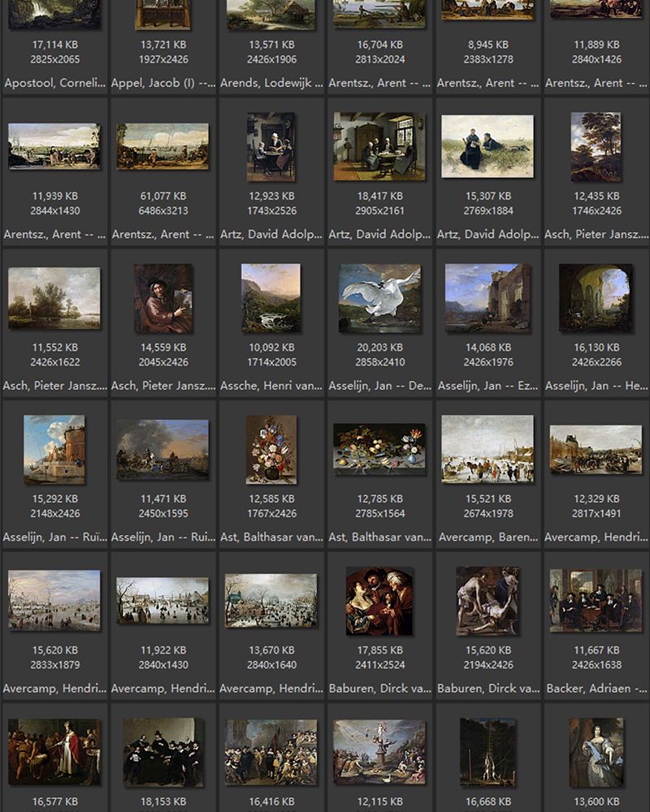Open the Assche, Henri van waterfall landscape thumbnail
Viewport: 650px width, 812px height.
coord(271,298)
